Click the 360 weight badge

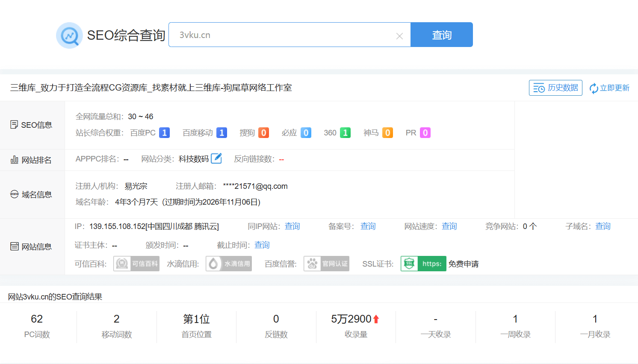(345, 133)
